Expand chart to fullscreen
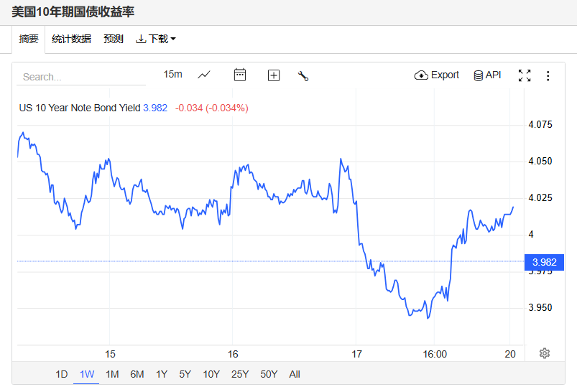 (525, 75)
